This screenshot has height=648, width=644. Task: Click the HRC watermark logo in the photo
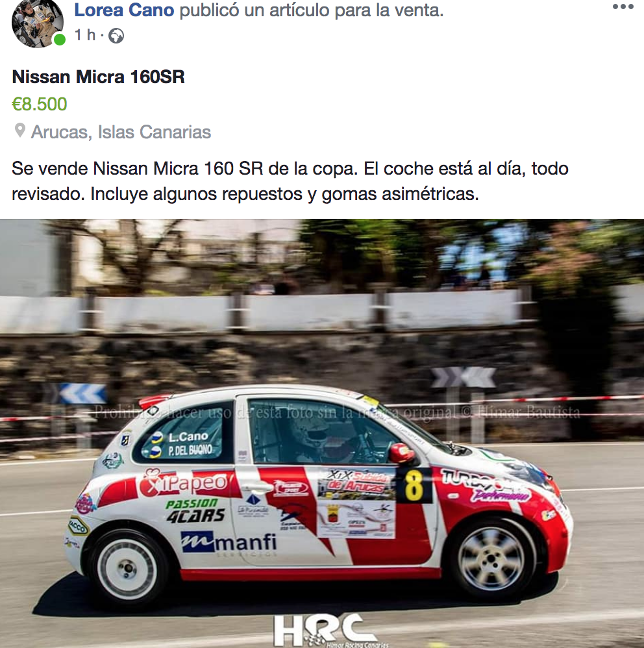325,630
